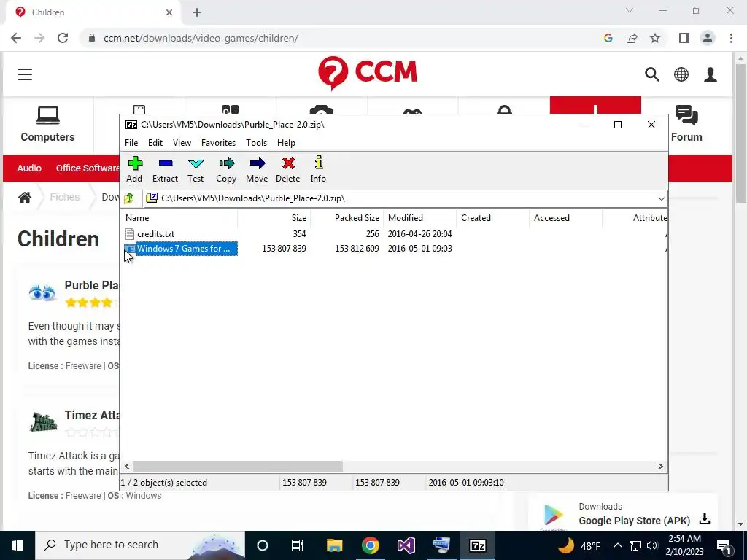Sort by Packed Size column header
Viewport: 747px width, 560px height.
pos(347,218)
